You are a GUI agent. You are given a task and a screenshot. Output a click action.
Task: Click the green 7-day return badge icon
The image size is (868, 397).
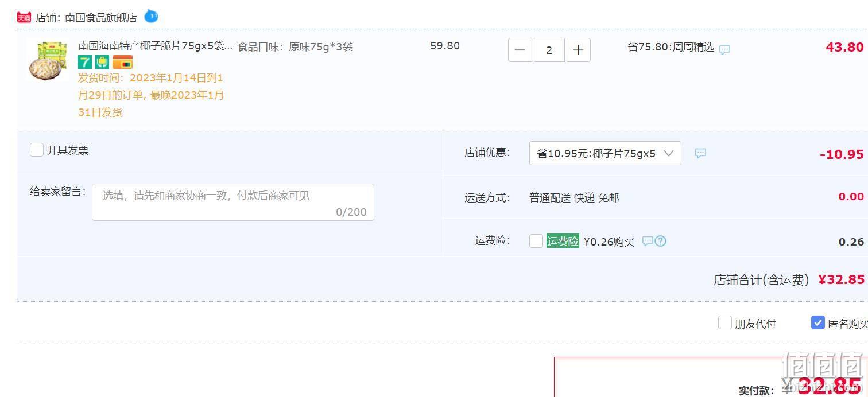85,62
